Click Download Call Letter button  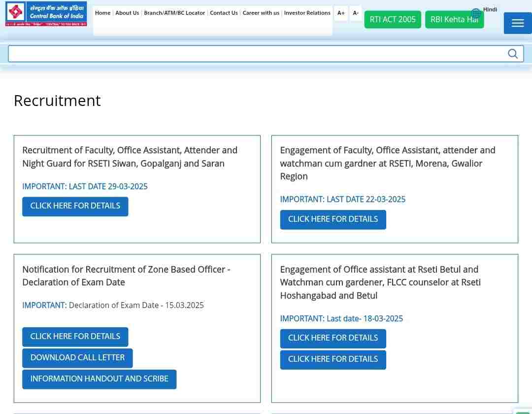click(x=77, y=358)
